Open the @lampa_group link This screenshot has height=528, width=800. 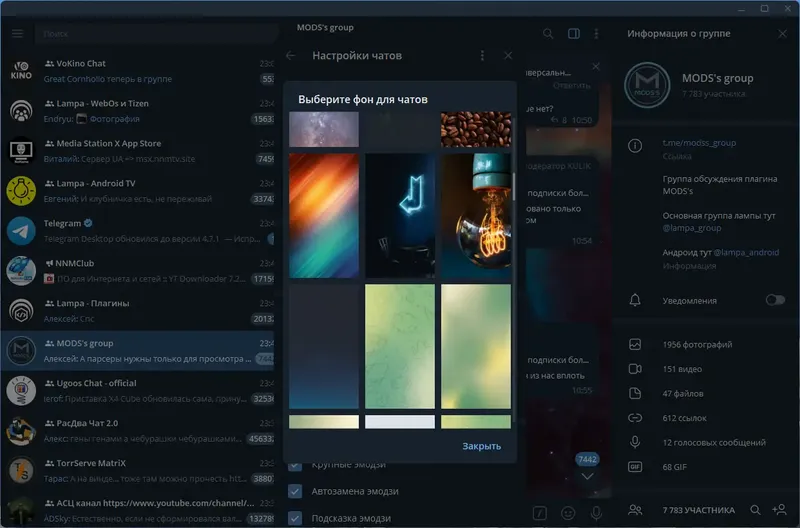(691, 228)
